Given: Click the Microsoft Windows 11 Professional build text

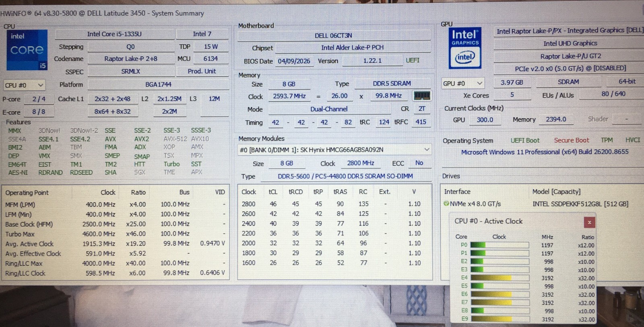Looking at the screenshot, I should tap(545, 152).
